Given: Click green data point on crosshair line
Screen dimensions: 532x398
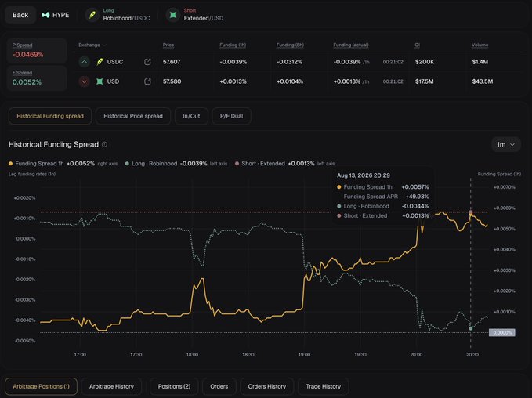Looking at the screenshot, I should tap(471, 328).
